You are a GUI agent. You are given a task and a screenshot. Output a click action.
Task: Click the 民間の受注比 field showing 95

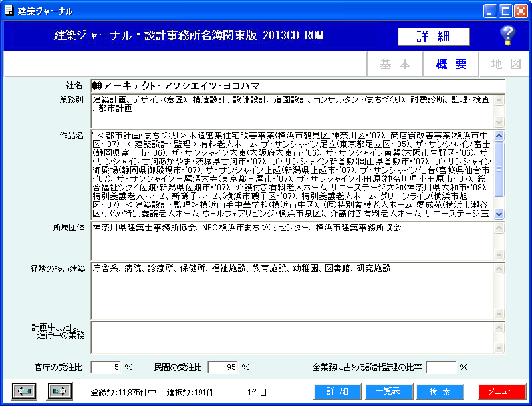(223, 367)
